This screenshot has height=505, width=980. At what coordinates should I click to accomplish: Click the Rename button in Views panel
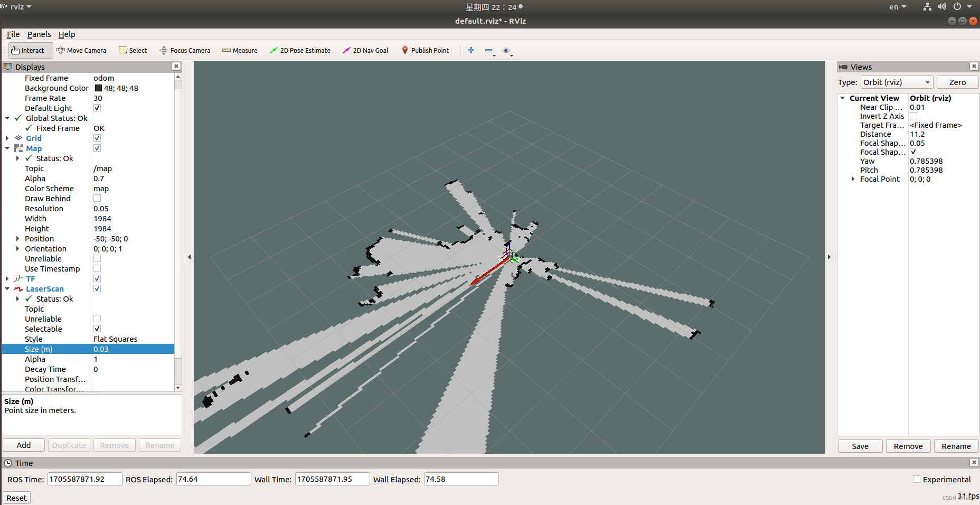(956, 446)
